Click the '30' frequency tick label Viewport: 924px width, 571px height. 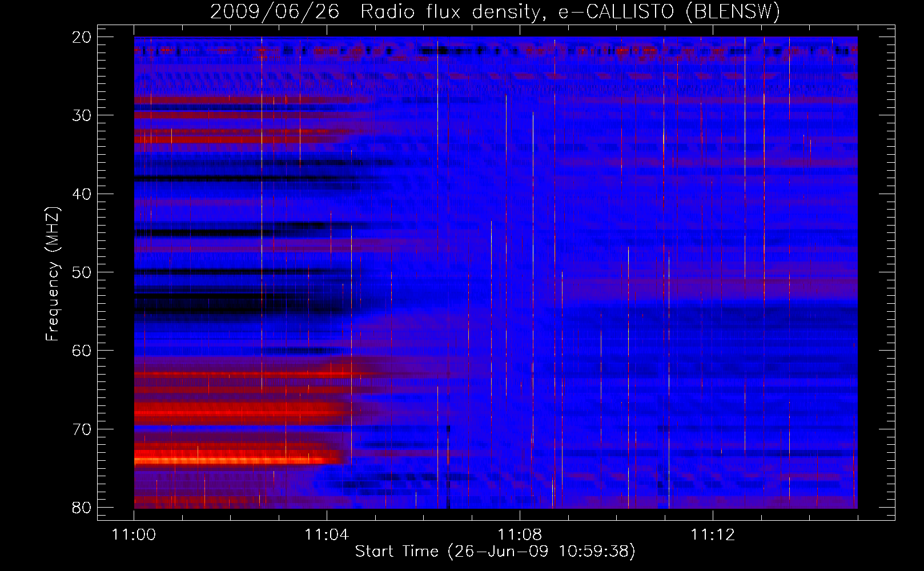(x=82, y=115)
